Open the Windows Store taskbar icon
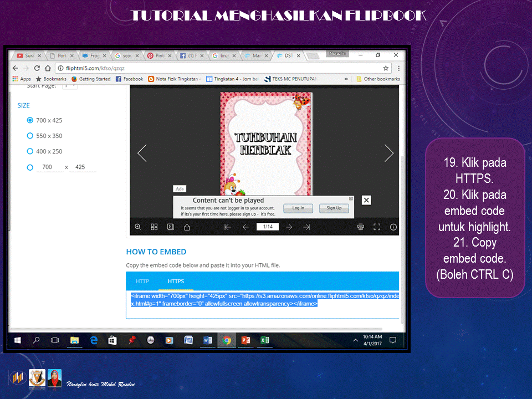 pyautogui.click(x=112, y=340)
